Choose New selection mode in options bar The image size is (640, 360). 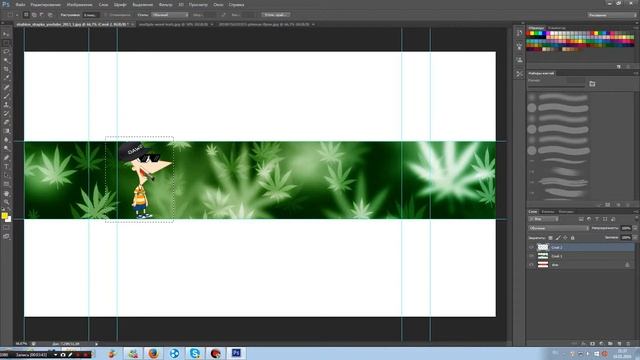(x=26, y=15)
